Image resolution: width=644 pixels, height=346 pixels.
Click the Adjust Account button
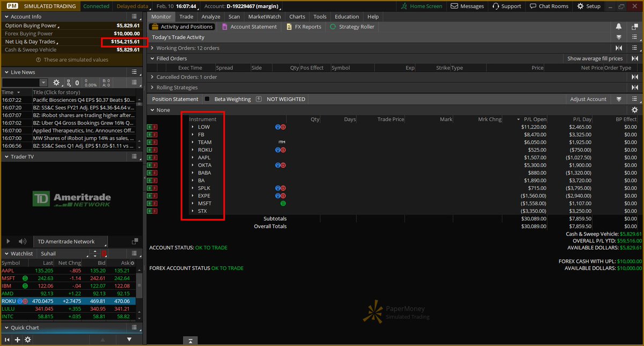click(588, 99)
